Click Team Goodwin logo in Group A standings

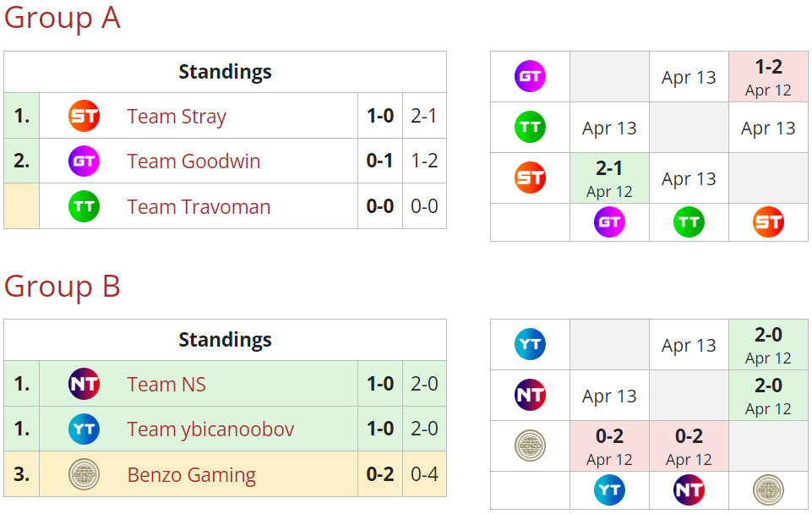[84, 161]
